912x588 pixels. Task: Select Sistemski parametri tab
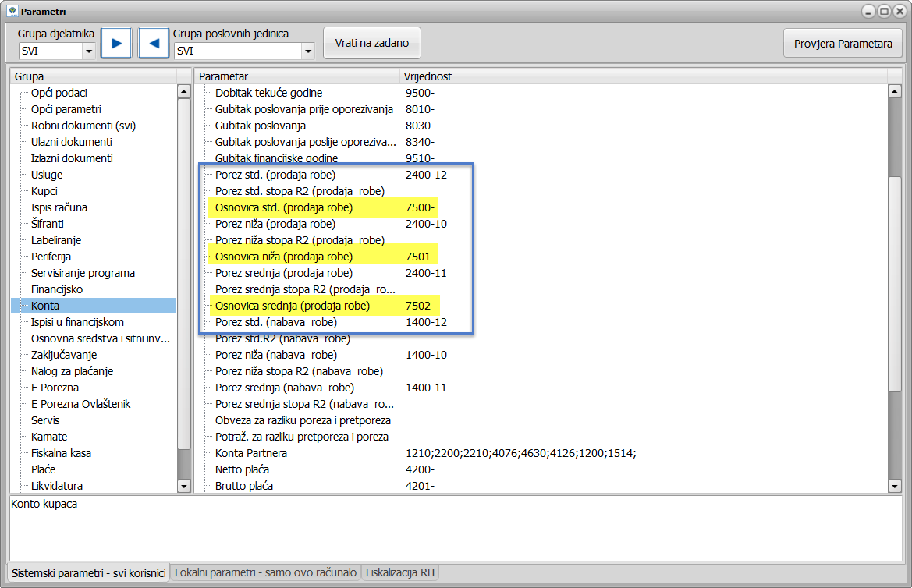click(88, 572)
